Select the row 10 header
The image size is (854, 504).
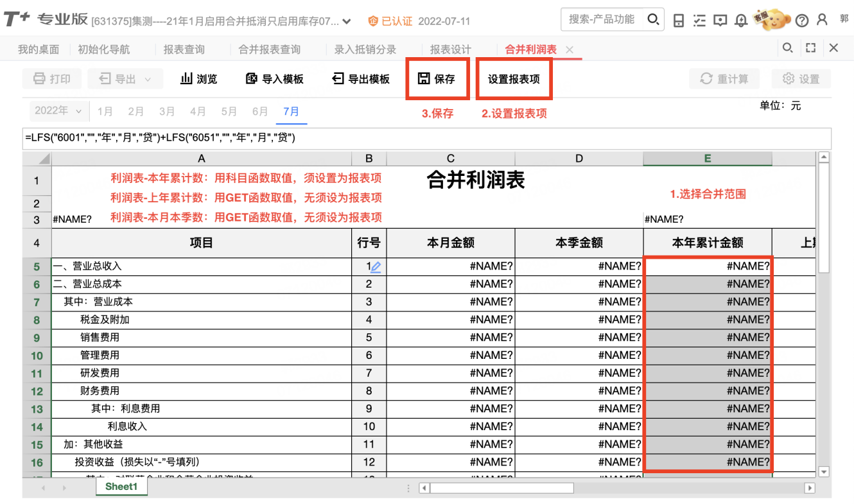coord(37,356)
